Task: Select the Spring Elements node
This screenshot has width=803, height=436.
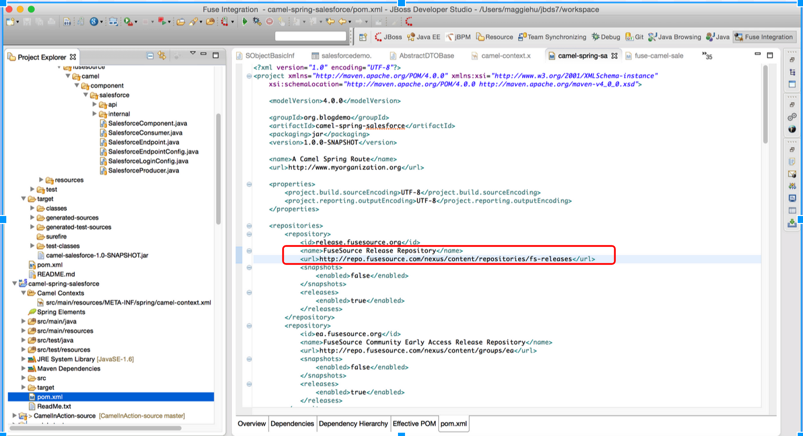Action: click(56, 312)
